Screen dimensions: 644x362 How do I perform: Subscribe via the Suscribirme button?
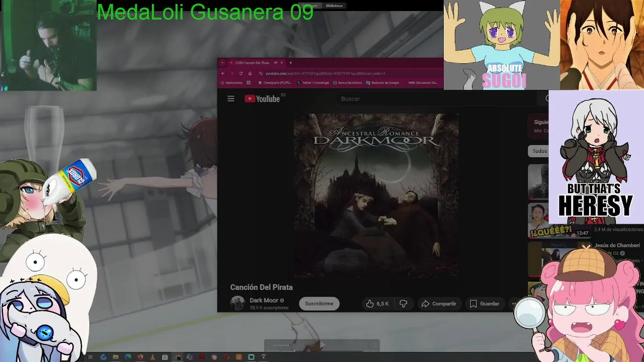tap(319, 304)
